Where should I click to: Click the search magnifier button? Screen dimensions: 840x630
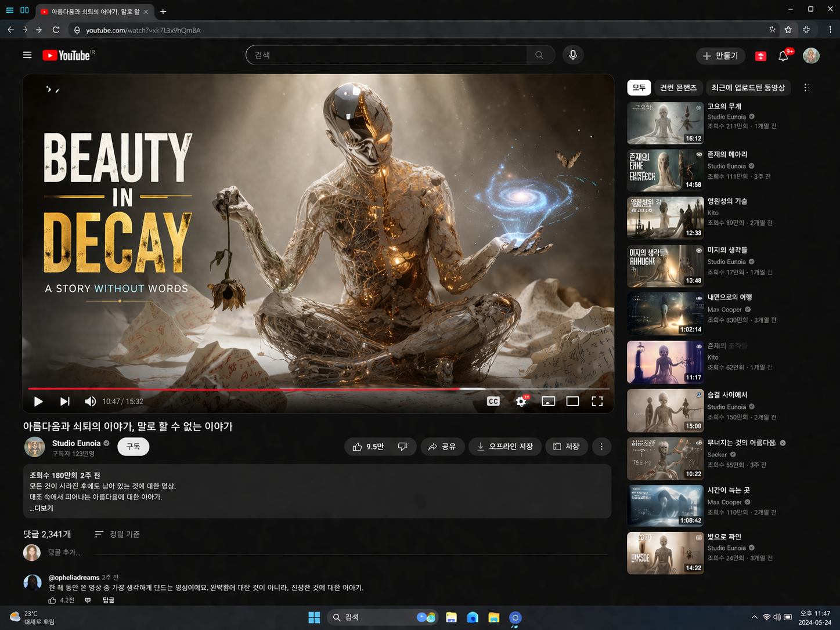[x=540, y=55]
